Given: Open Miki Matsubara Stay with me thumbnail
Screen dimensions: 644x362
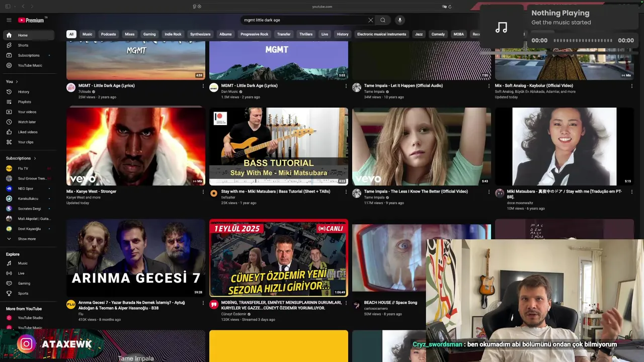Looking at the screenshot, I should tap(565, 146).
